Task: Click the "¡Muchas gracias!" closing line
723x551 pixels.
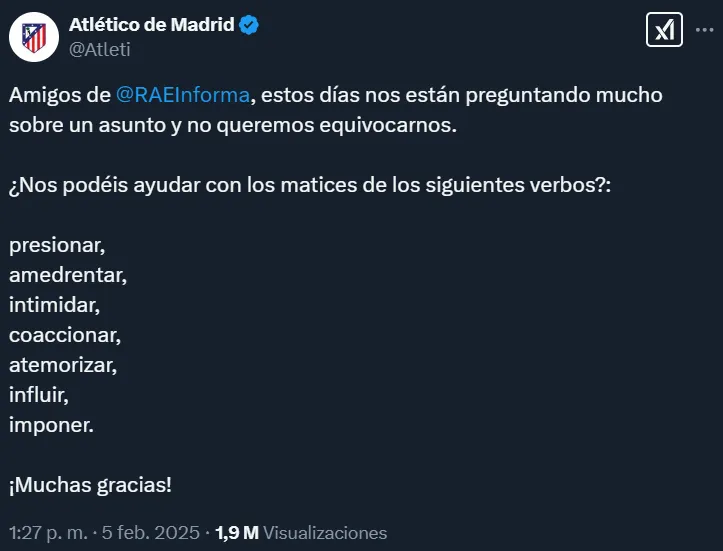Action: pyautogui.click(x=90, y=485)
